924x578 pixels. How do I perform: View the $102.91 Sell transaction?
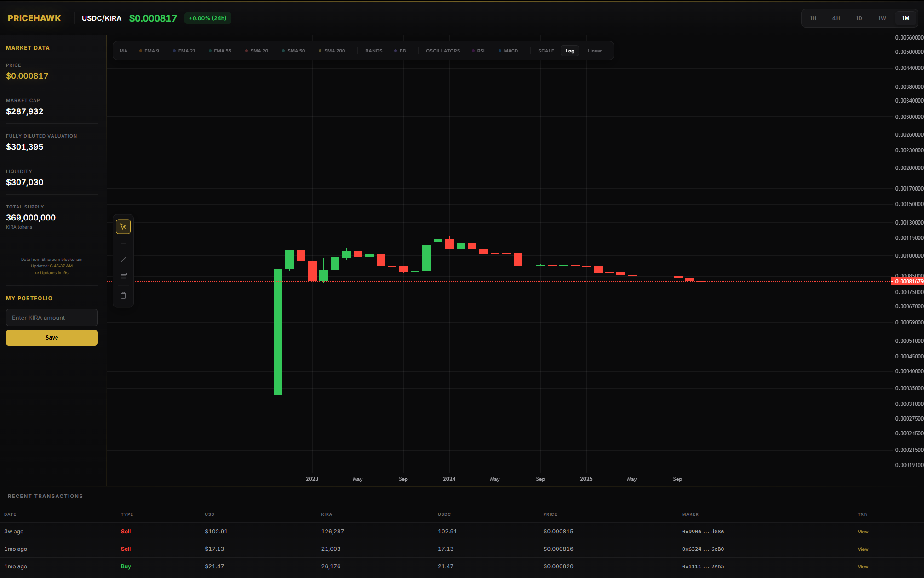pyautogui.click(x=863, y=532)
